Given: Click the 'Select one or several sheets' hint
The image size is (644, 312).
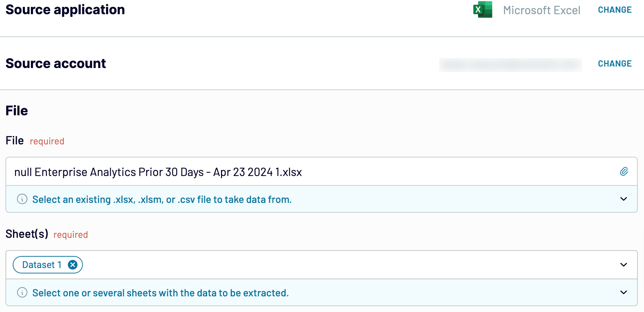Looking at the screenshot, I should coord(160,293).
